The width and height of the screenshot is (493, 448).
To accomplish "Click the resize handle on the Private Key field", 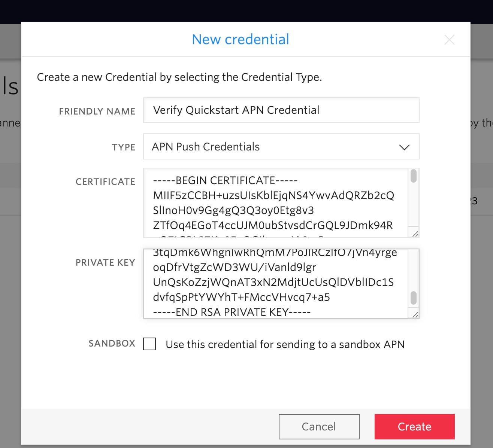I will coord(415,314).
